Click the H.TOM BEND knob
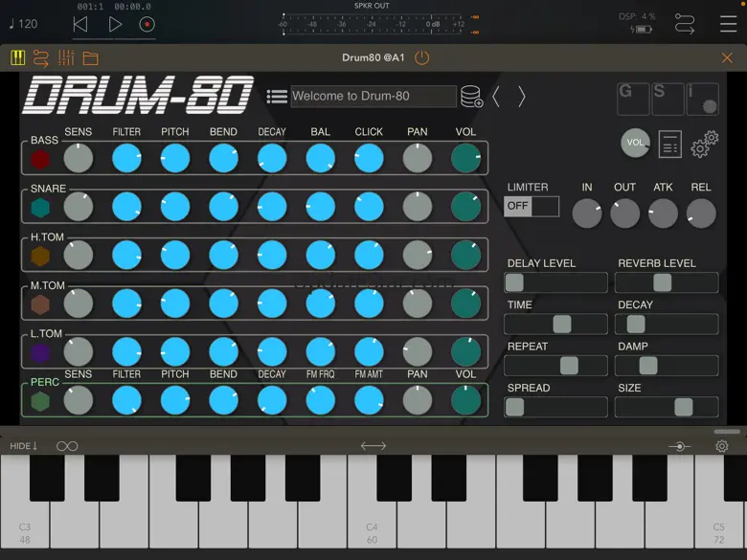This screenshot has height=560, width=747. click(x=223, y=255)
